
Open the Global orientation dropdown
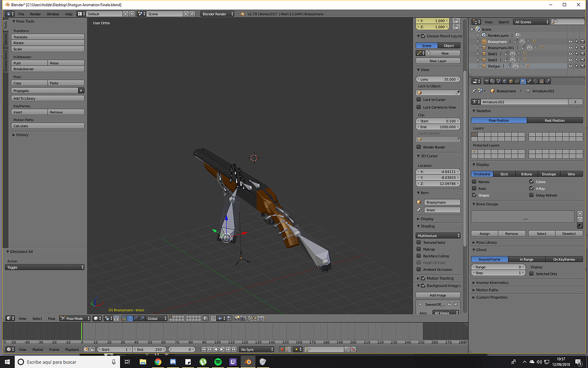(156, 319)
